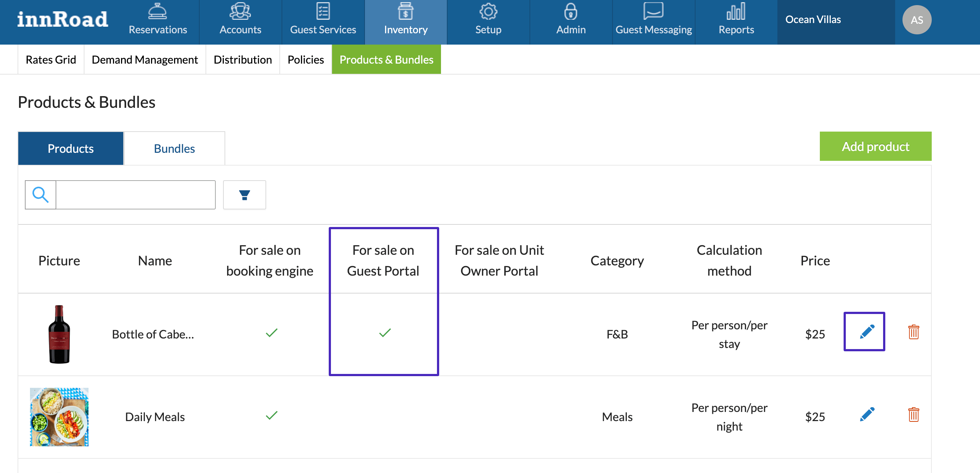Switch to the Bundles tab
Screen dimensions: 980x473
tap(174, 149)
